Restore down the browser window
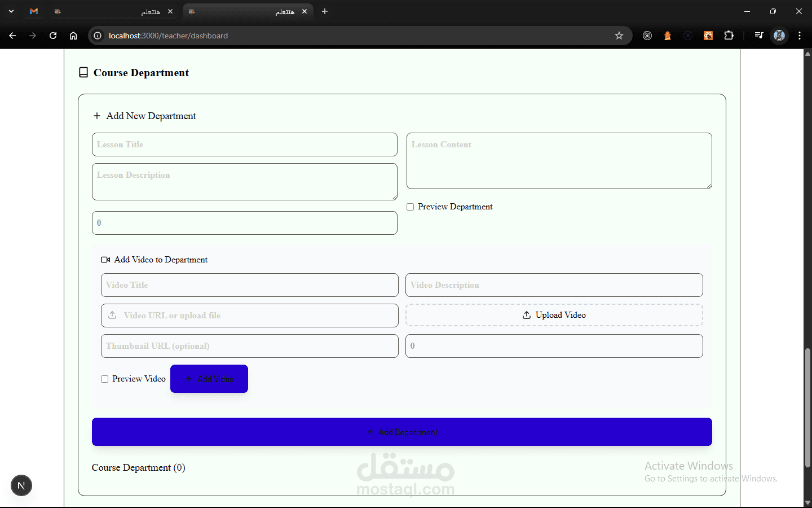This screenshot has height=508, width=812. point(773,11)
